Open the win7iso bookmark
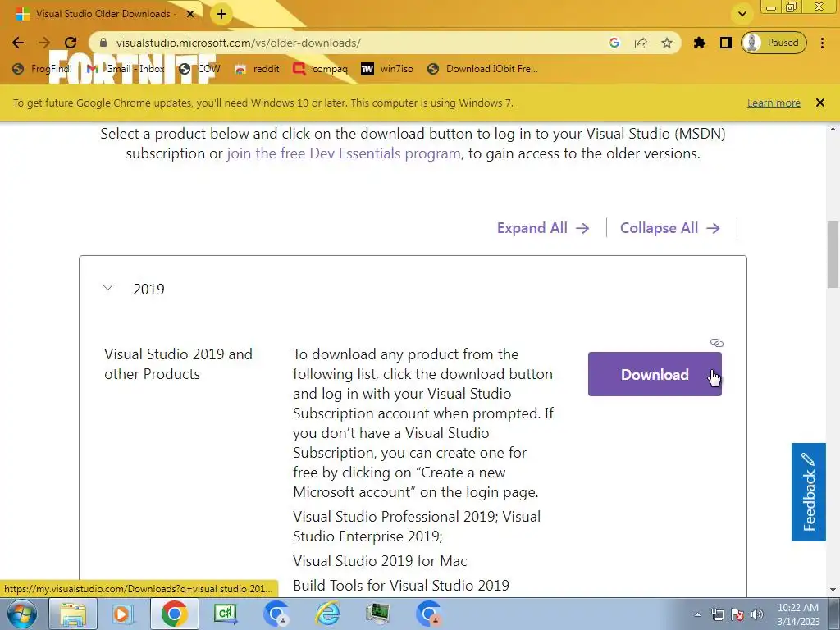This screenshot has height=630, width=840. coord(387,69)
